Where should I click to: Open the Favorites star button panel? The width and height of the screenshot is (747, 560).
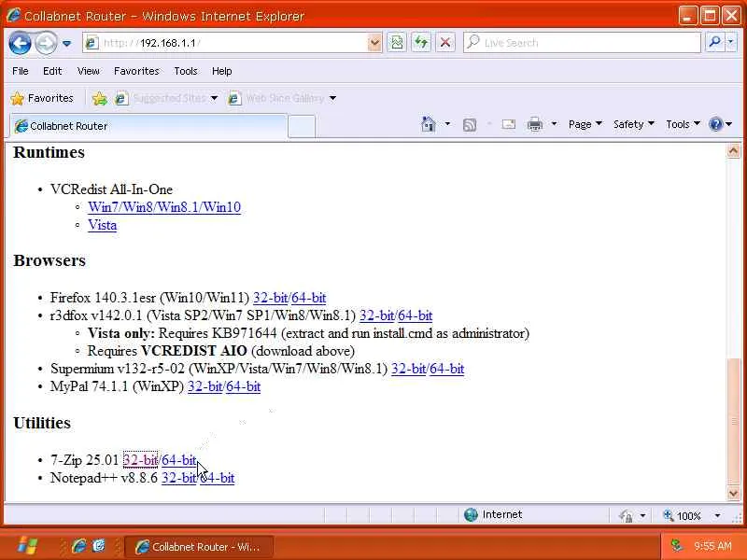(42, 98)
